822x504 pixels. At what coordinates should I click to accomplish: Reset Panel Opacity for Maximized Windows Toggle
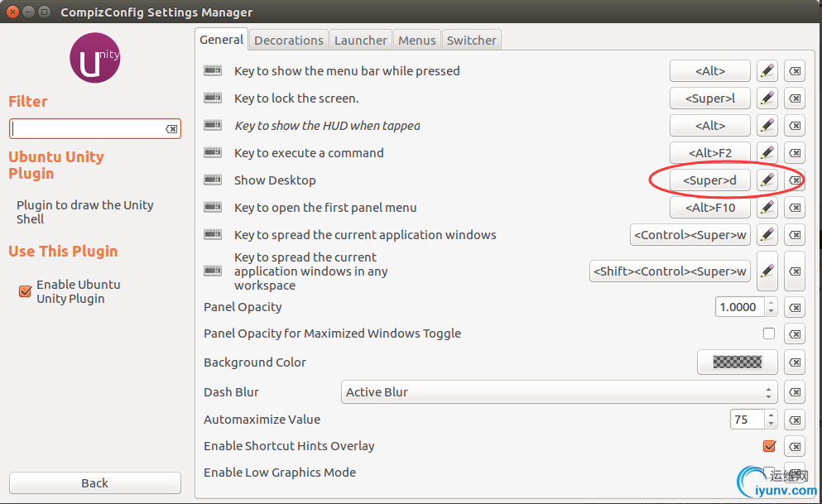pos(795,334)
